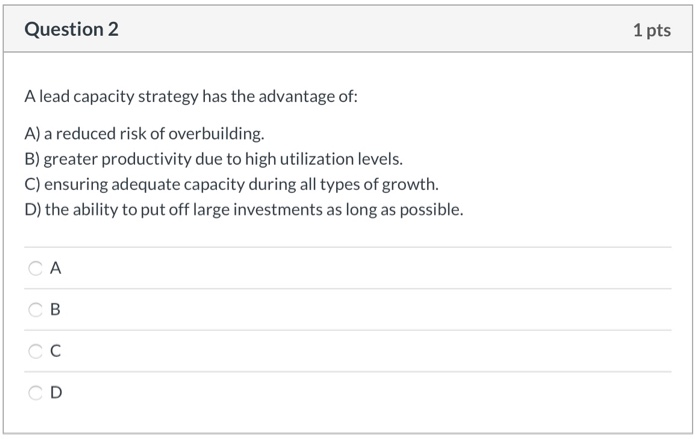This screenshot has width=700, height=439.
Task: Mark the answer C radio button
Action: 35,351
